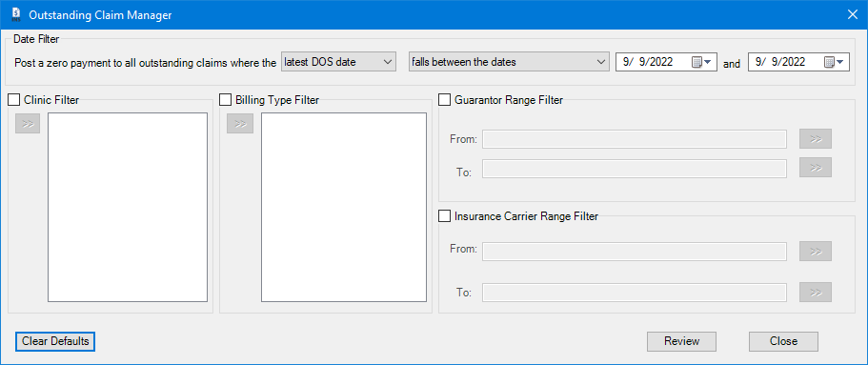Click the Clear Defaults button
The image size is (868, 365).
(x=55, y=341)
